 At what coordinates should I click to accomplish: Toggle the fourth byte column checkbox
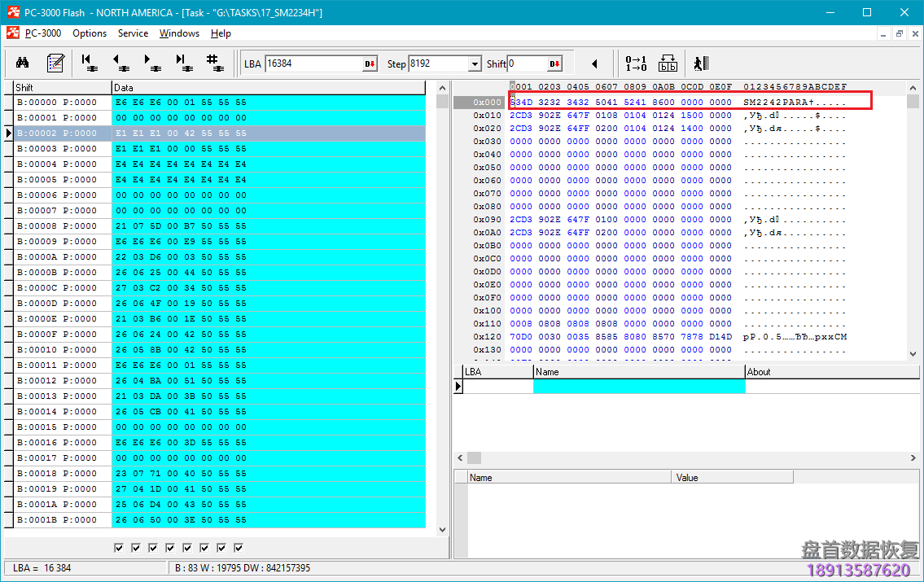click(170, 548)
